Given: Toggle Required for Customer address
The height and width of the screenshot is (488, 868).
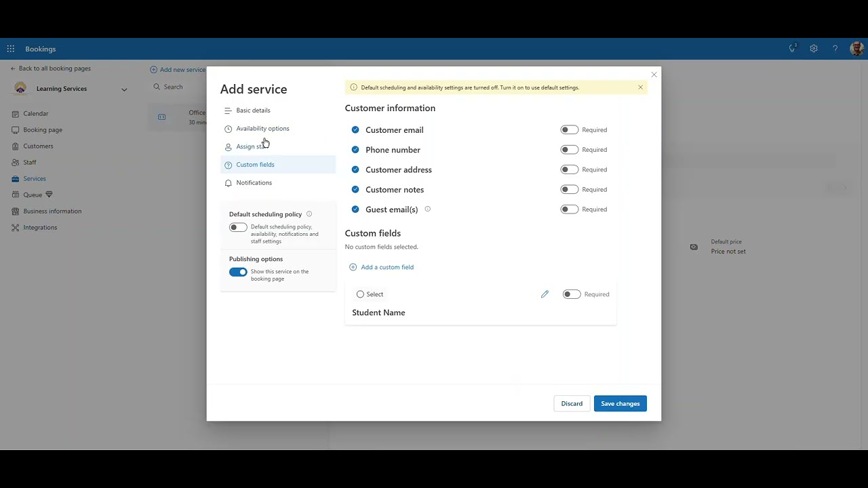Looking at the screenshot, I should click(x=569, y=169).
